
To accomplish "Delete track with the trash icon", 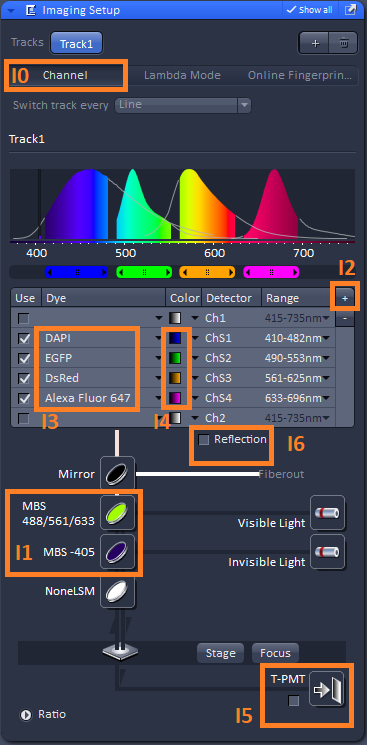I will coord(344,43).
